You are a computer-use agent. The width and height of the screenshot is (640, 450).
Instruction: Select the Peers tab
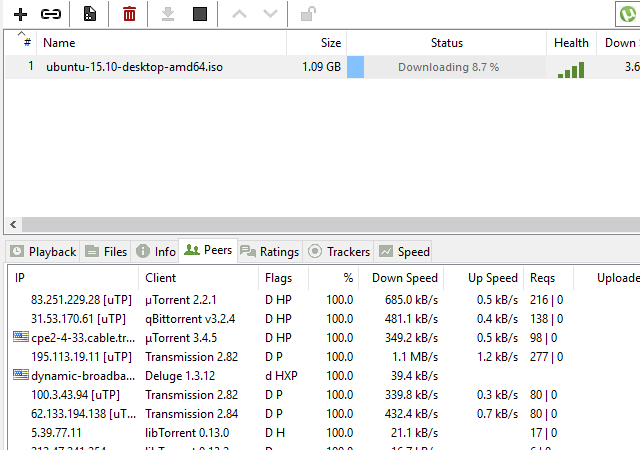208,250
